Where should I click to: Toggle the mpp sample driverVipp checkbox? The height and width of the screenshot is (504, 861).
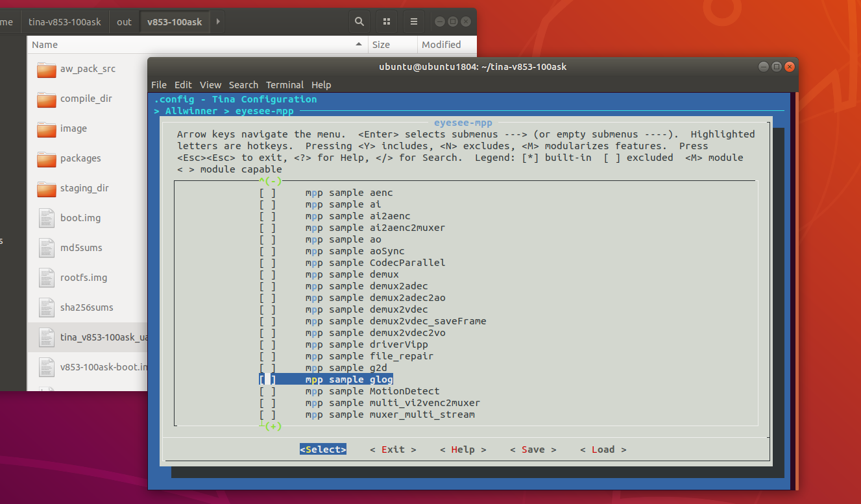pyautogui.click(x=267, y=344)
